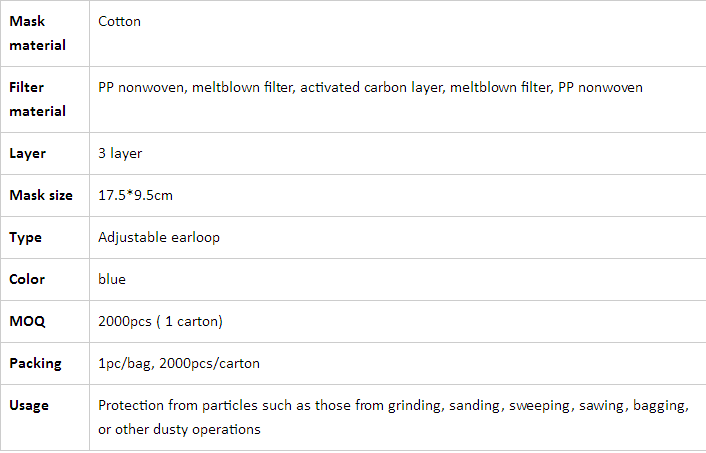Click the 'Filter material' label
This screenshot has width=706, height=453.
tap(37, 99)
